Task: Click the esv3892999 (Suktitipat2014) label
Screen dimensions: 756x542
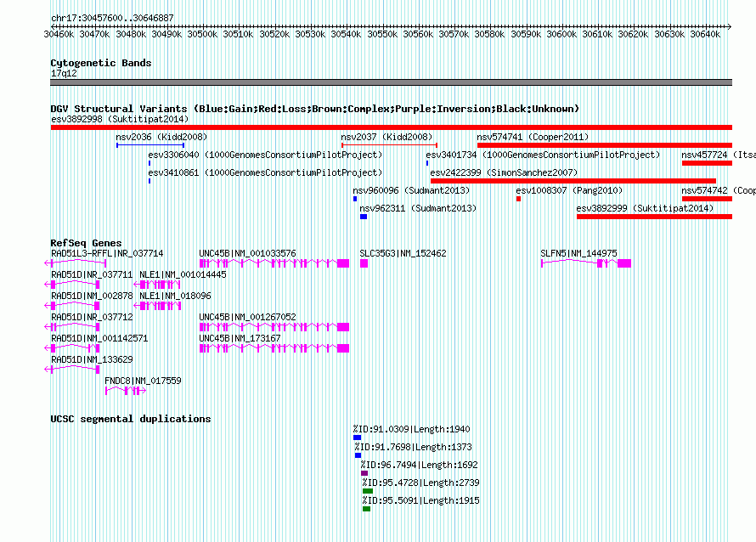Action: coord(645,208)
